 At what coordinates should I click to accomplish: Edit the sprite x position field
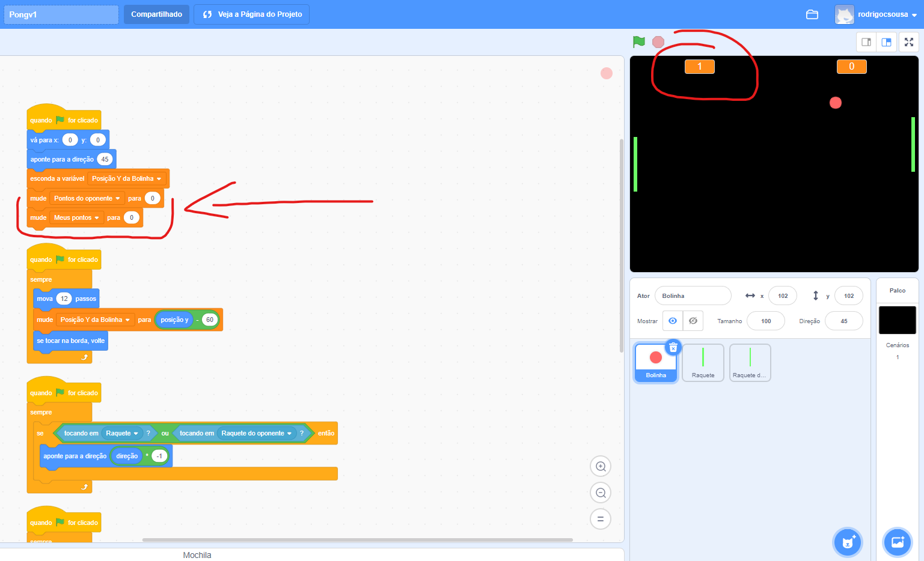point(783,296)
